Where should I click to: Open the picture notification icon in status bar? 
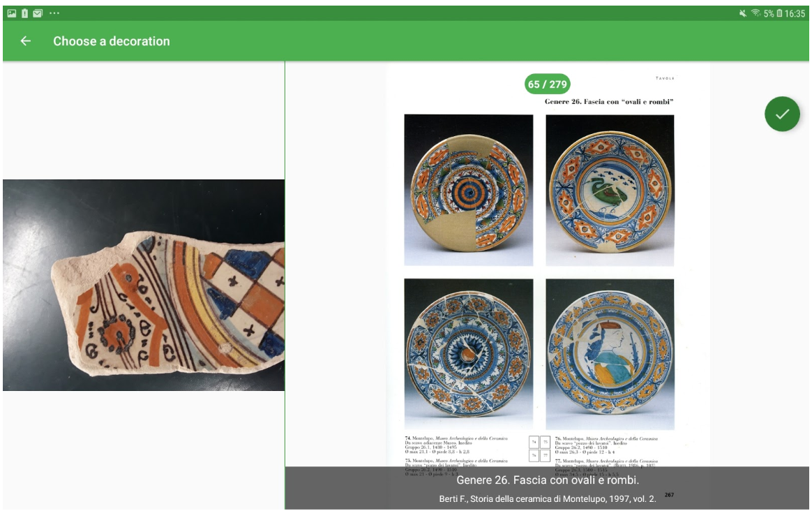click(x=11, y=13)
